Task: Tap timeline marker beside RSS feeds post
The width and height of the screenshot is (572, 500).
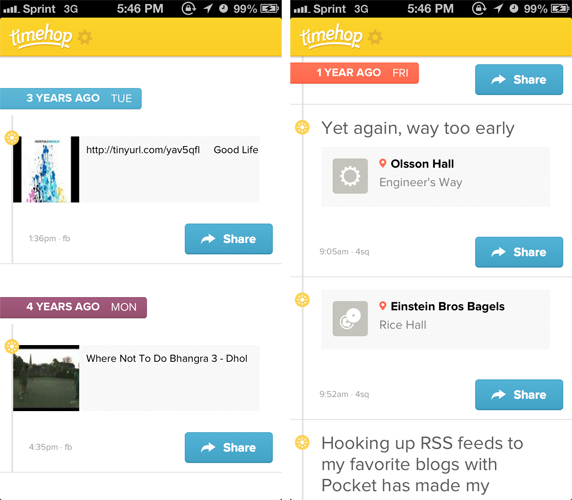Action: tap(302, 442)
